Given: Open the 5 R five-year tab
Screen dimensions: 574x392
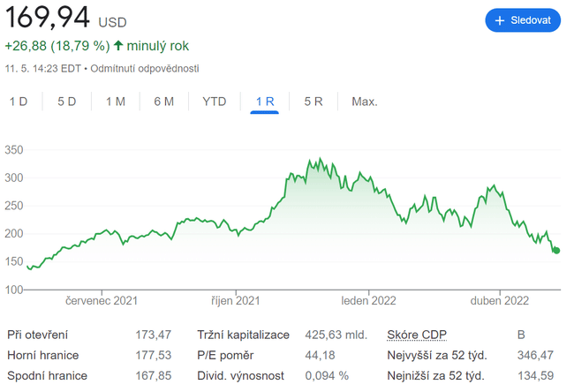Looking at the screenshot, I should point(313,102).
